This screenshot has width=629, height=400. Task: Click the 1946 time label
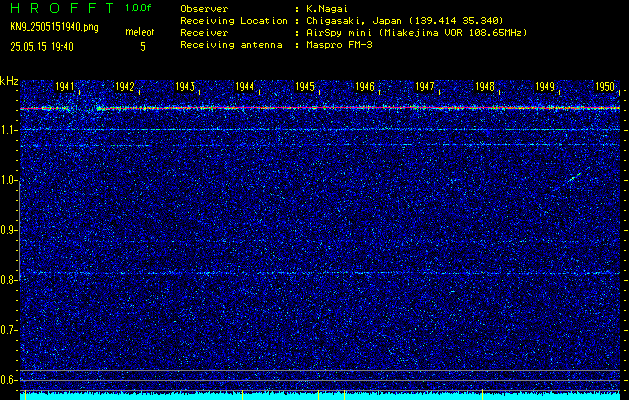click(365, 87)
